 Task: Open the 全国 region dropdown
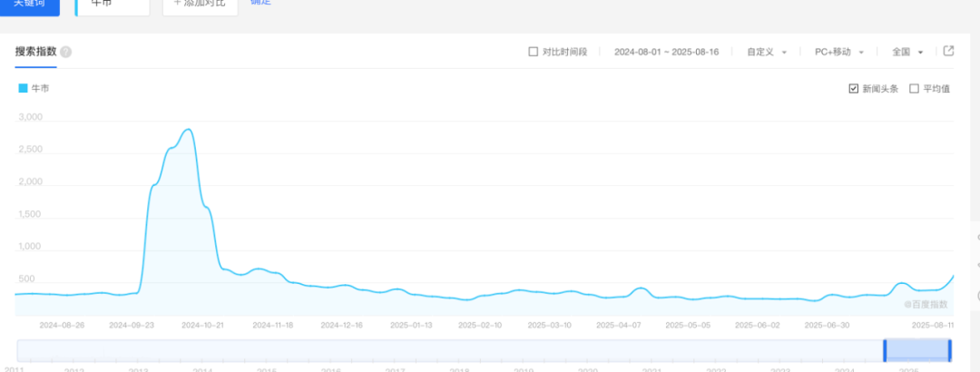click(907, 52)
